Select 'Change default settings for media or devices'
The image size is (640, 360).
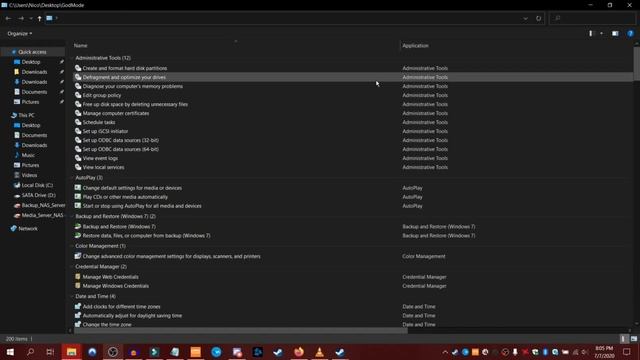point(132,188)
